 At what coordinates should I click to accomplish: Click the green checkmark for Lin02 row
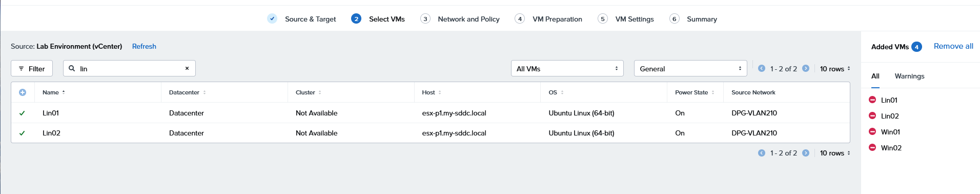22,133
